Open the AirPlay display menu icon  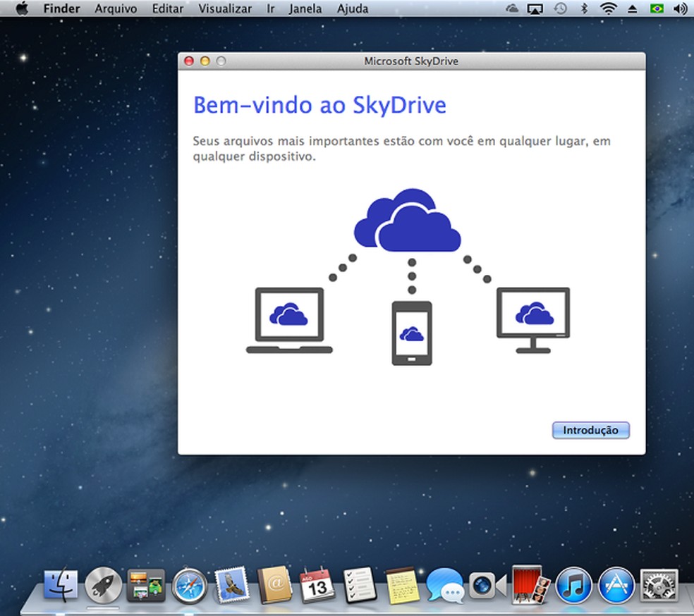[535, 8]
